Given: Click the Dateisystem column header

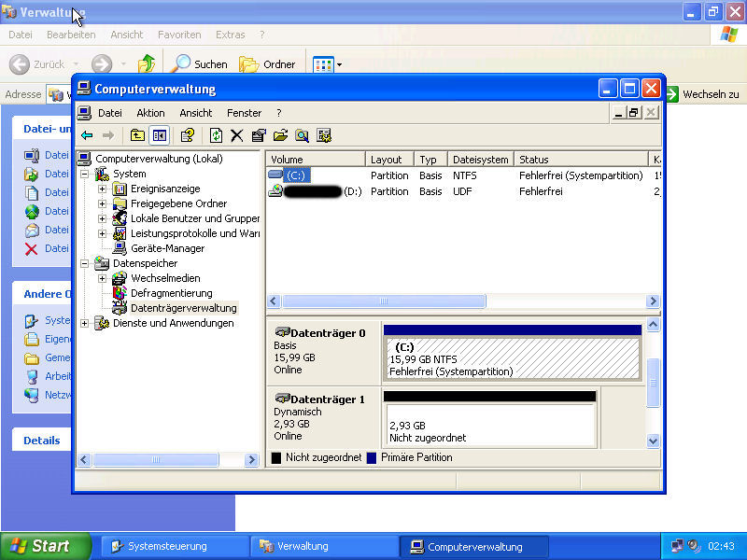Looking at the screenshot, I should coord(480,160).
